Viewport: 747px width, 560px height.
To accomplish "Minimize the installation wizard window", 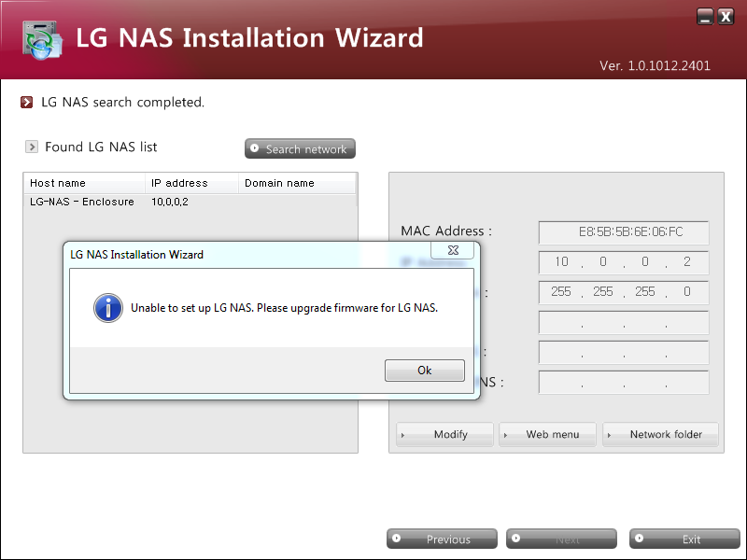I will (x=705, y=17).
